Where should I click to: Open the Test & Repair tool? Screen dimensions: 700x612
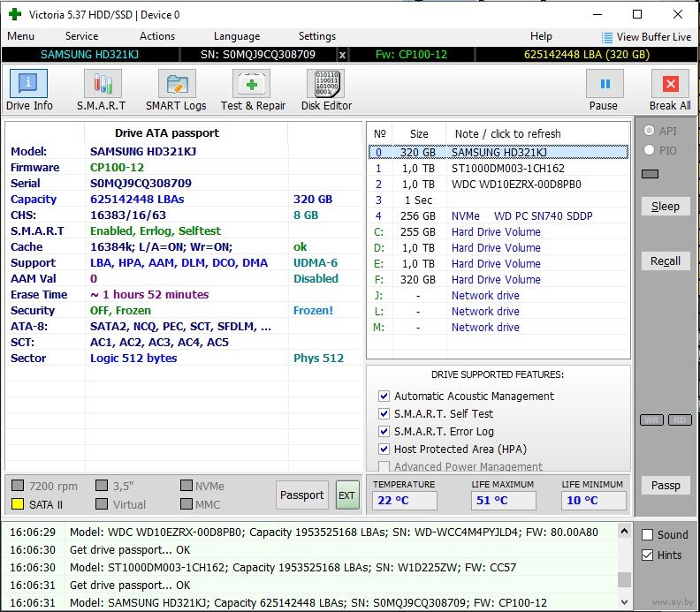click(253, 90)
